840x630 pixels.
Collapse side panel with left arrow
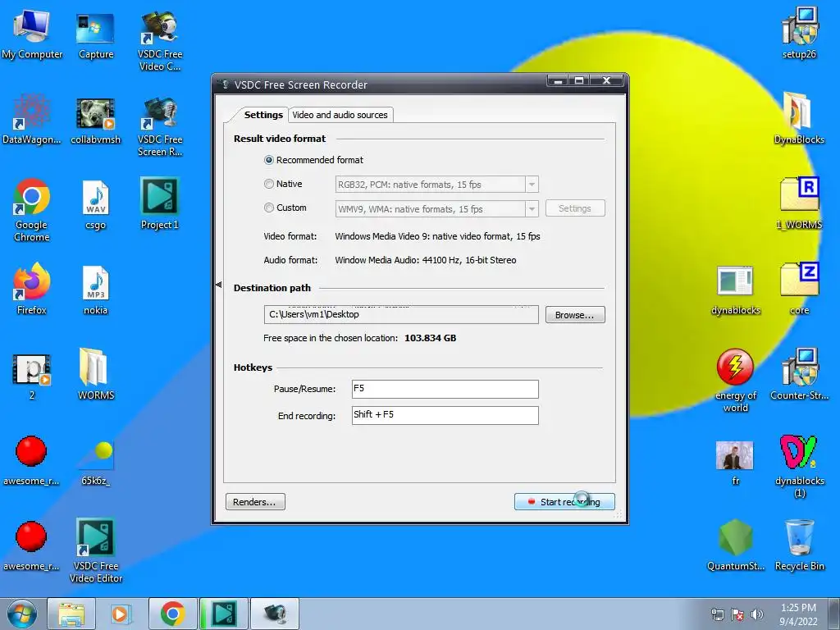pos(218,285)
